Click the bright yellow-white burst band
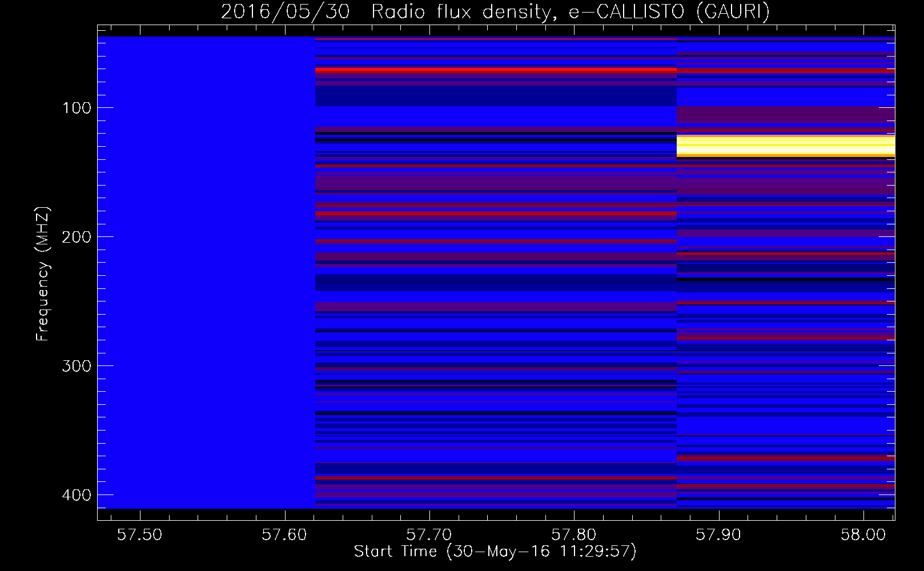 click(x=786, y=146)
